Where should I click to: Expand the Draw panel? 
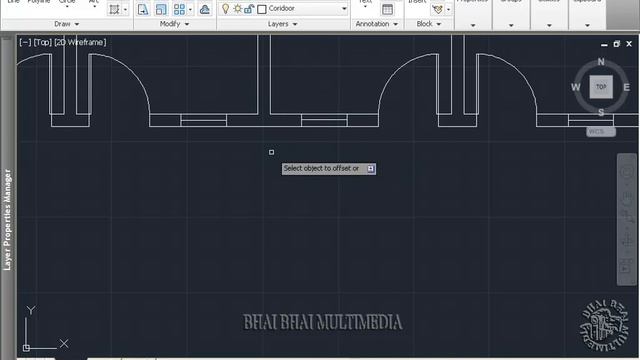pos(67,24)
